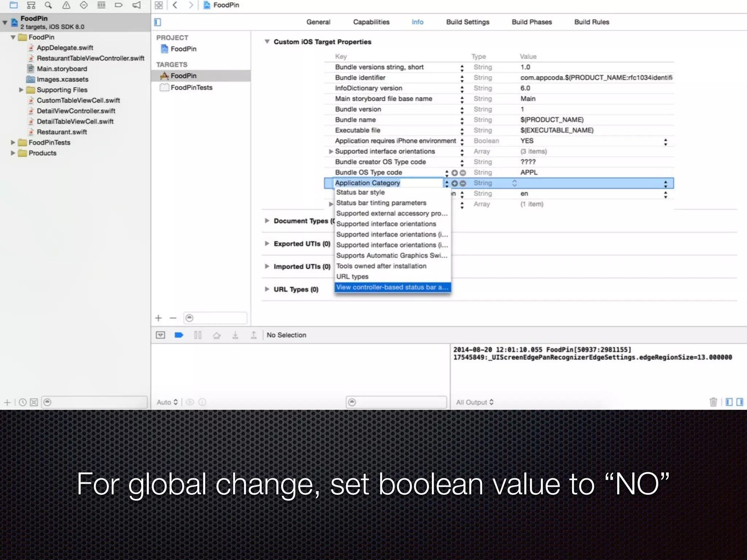Open the Type String dropdown for Application Category
This screenshot has height=560, width=747.
(x=514, y=183)
